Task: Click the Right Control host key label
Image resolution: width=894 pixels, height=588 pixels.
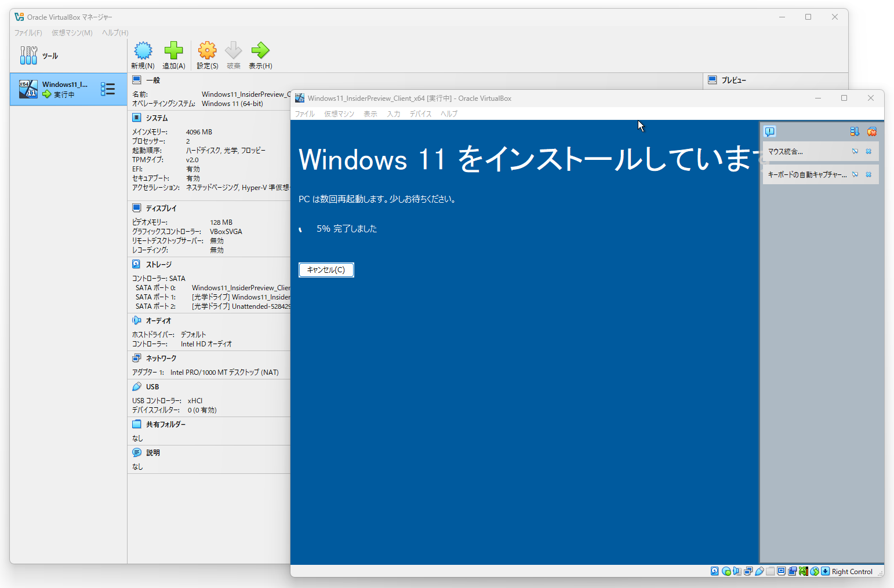Action: tap(852, 572)
